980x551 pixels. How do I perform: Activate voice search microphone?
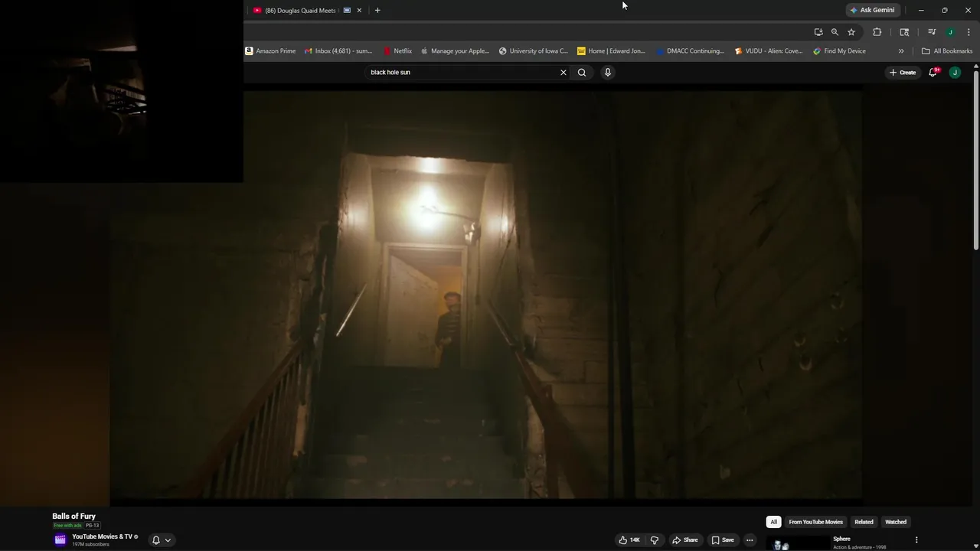pos(608,73)
